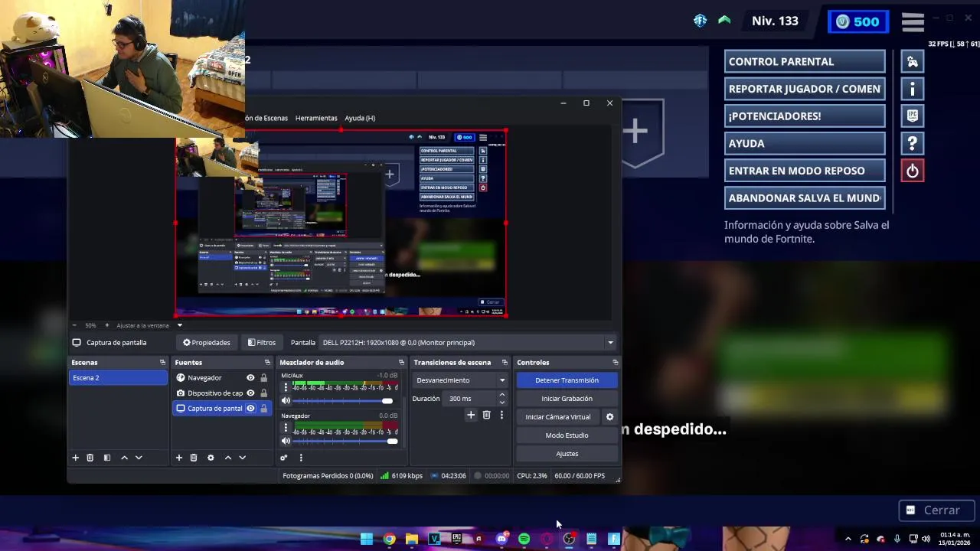Click Iniciar Grabación button
Screen dimensions: 980x551
coord(567,399)
